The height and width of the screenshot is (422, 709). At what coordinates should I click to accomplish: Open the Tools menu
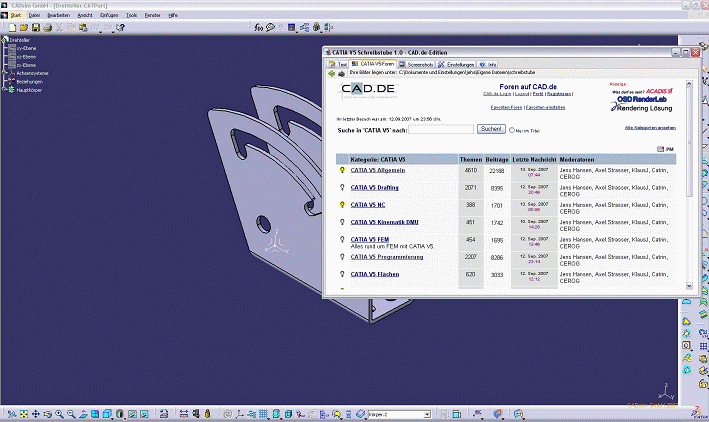132,15
